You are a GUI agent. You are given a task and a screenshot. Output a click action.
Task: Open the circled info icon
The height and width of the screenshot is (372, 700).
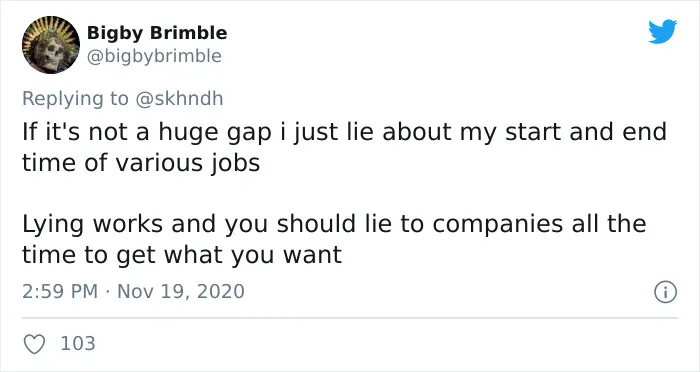pos(665,293)
